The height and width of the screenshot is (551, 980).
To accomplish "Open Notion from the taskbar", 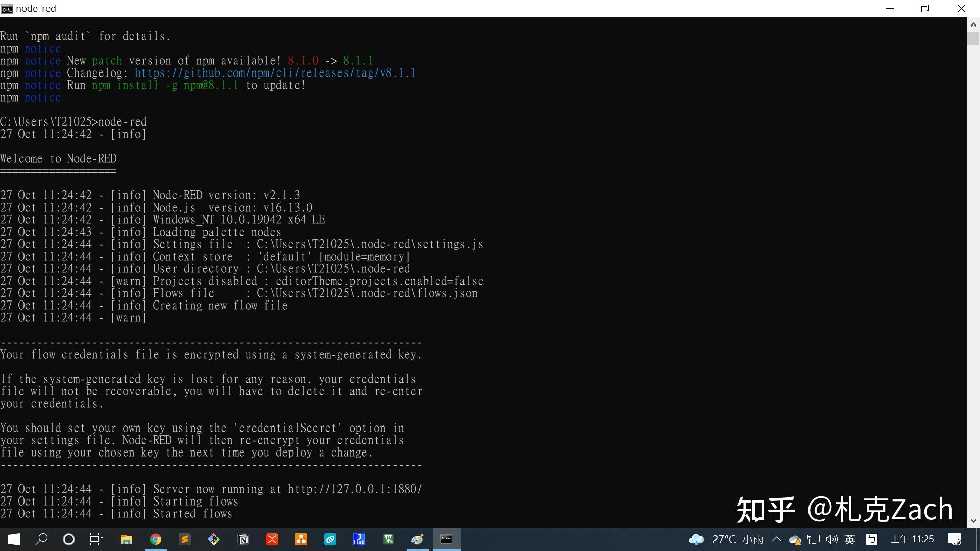I will 243,539.
